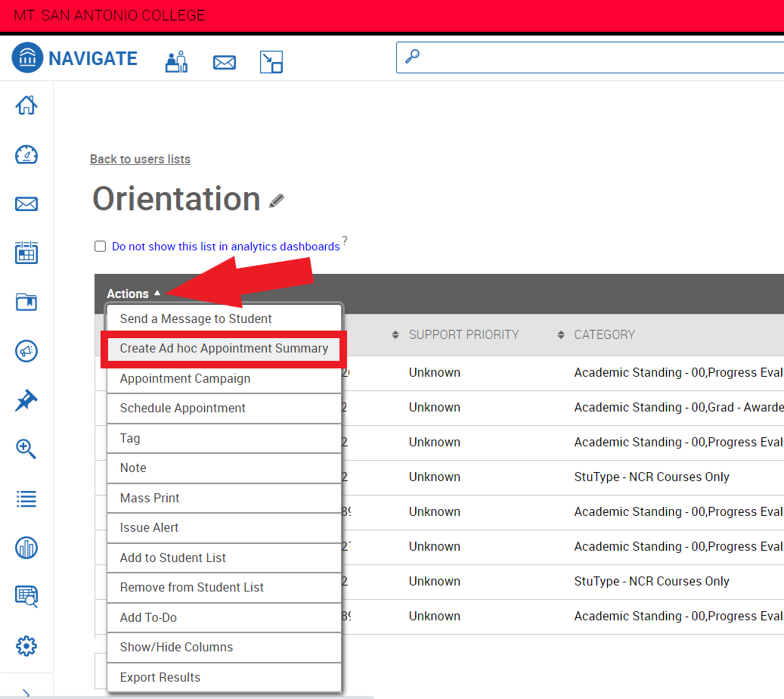The image size is (784, 699).
Task: Select 'Issue Alert' action
Action: (224, 528)
